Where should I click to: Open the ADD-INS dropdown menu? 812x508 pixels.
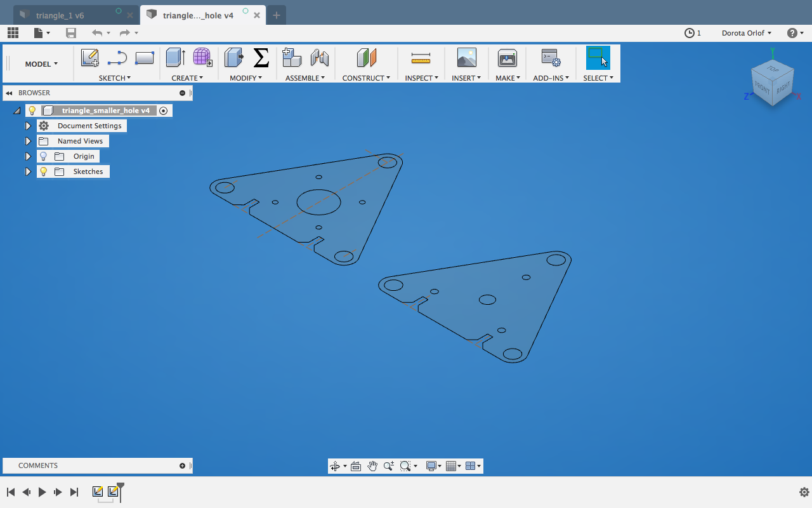point(551,78)
